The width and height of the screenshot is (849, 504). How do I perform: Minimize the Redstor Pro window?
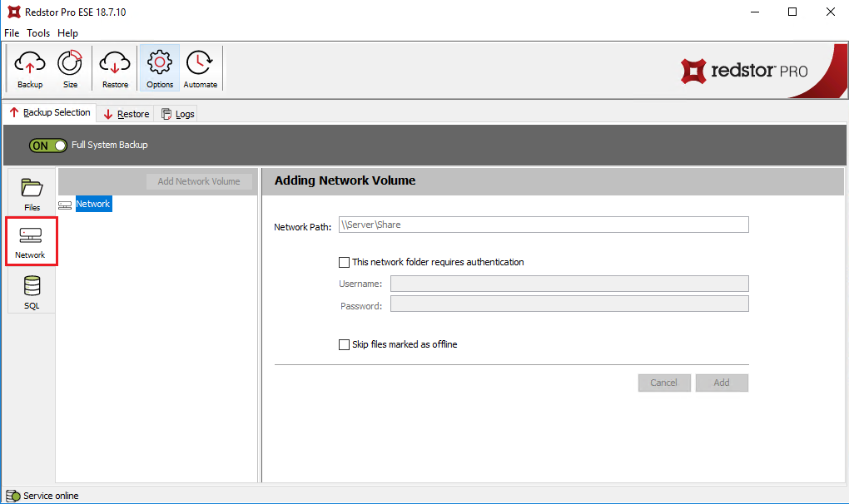755,12
